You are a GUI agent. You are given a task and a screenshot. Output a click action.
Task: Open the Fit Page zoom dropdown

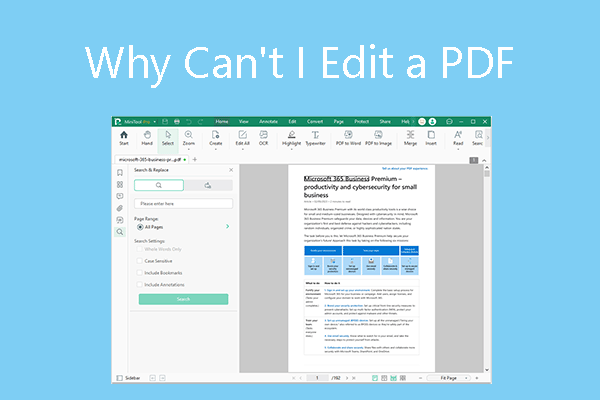tap(450, 378)
